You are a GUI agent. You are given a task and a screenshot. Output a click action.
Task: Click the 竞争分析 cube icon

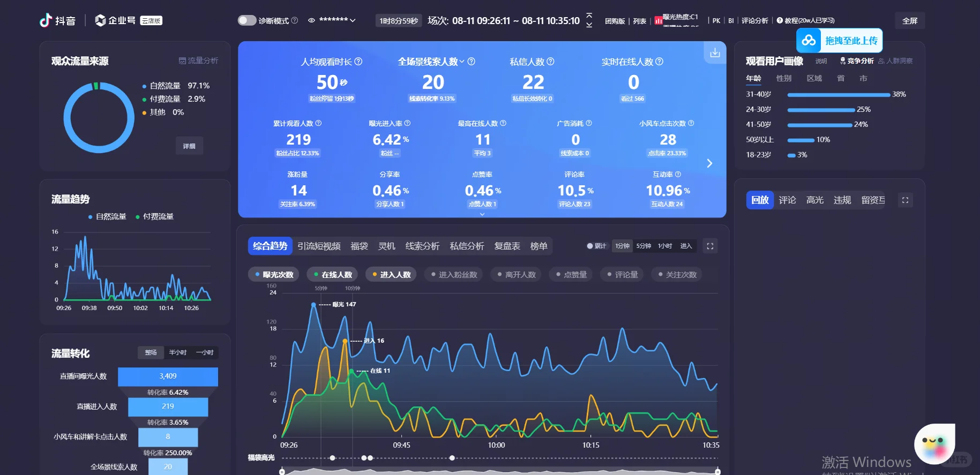tap(843, 61)
